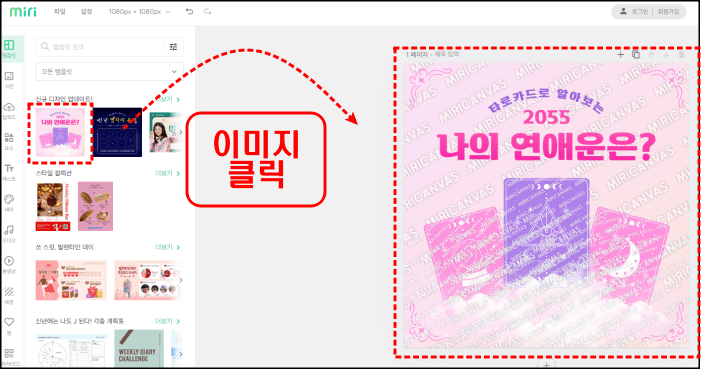Open the Favorites heart panel
This screenshot has height=369, width=701.
[9, 326]
